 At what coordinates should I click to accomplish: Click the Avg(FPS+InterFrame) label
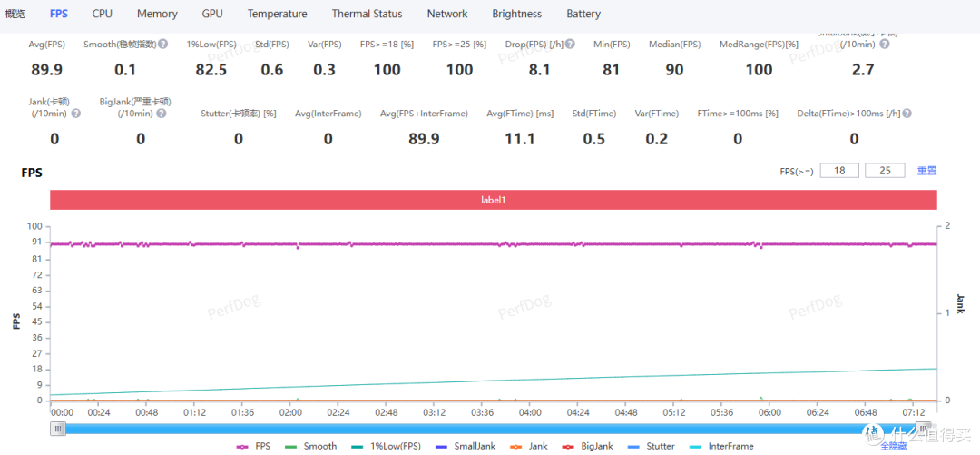424,114
